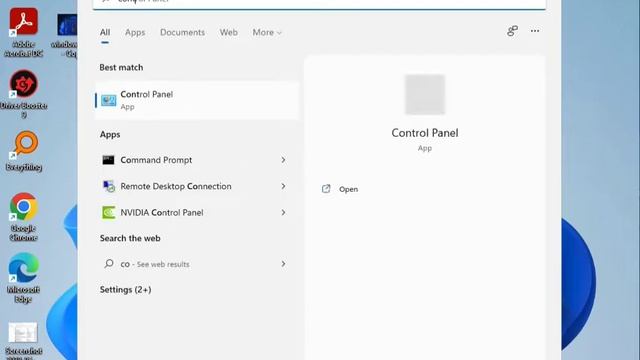This screenshot has width=640, height=360.
Task: Open the More filter dropdown
Action: click(267, 32)
